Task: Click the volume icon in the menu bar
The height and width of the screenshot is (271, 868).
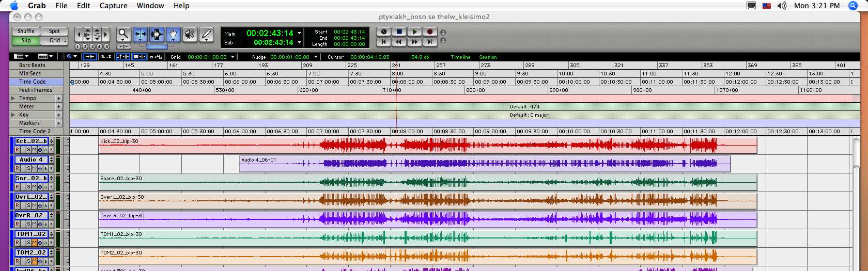Action: pyautogui.click(x=782, y=6)
